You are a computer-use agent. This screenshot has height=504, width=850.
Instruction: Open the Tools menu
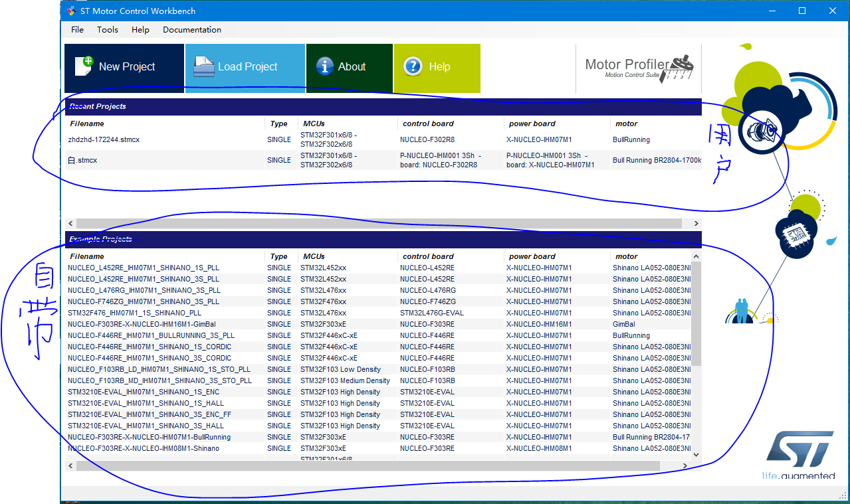coord(107,30)
